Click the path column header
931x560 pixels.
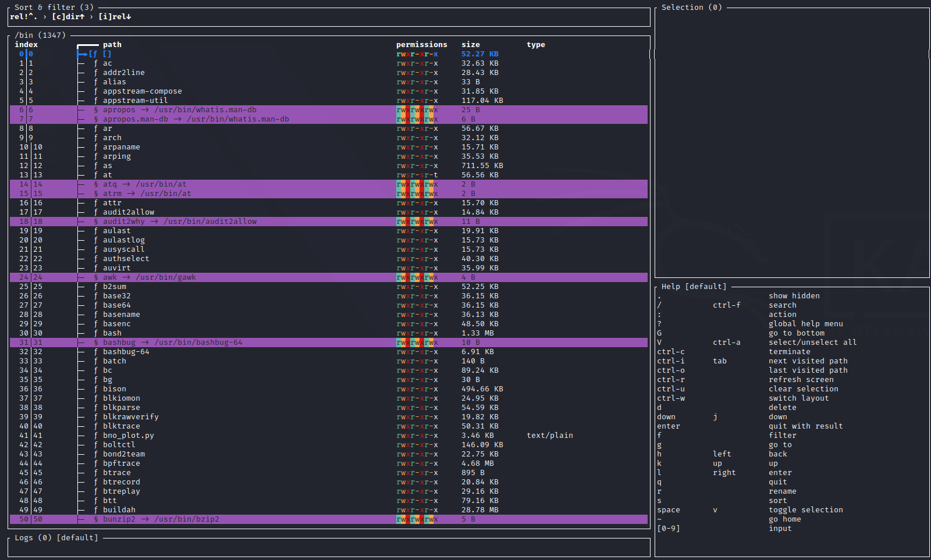(x=112, y=45)
